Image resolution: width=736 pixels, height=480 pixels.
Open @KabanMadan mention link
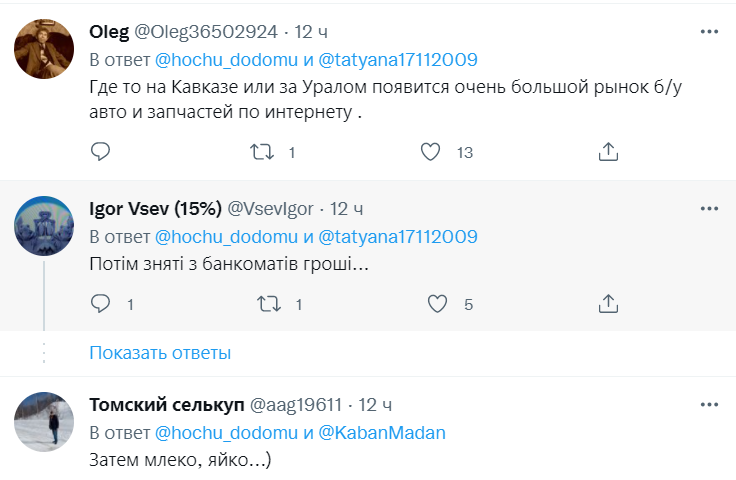click(382, 433)
